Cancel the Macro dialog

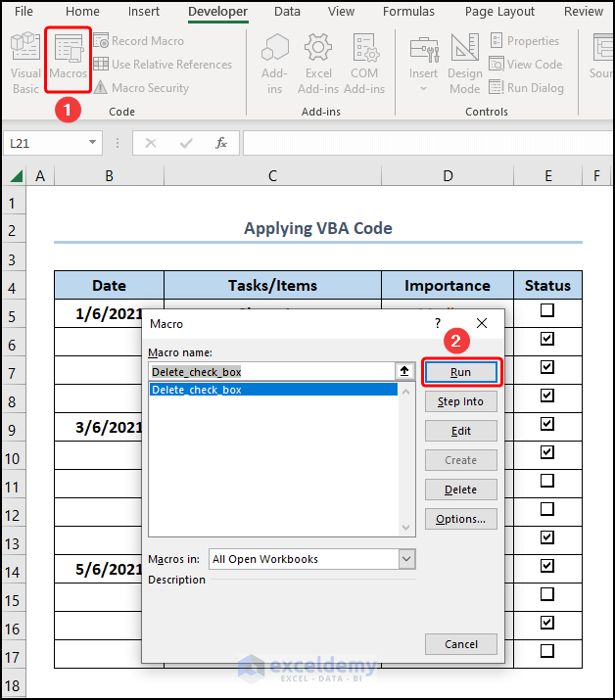point(461,644)
